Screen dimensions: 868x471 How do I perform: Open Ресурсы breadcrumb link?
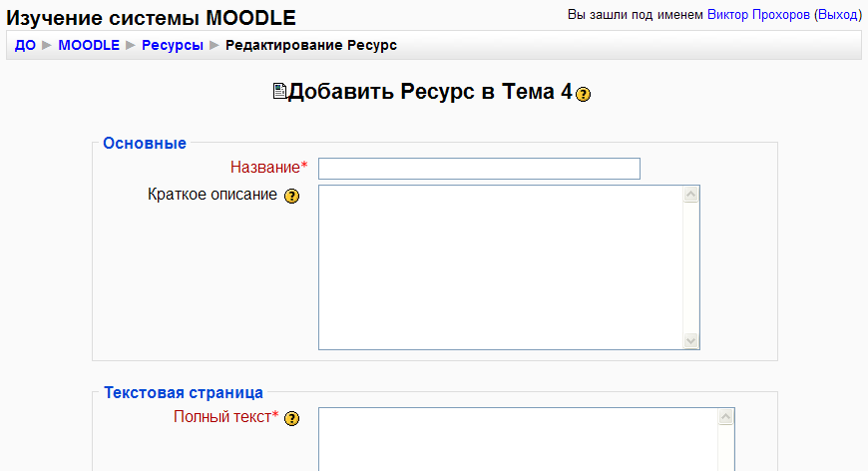coord(173,45)
